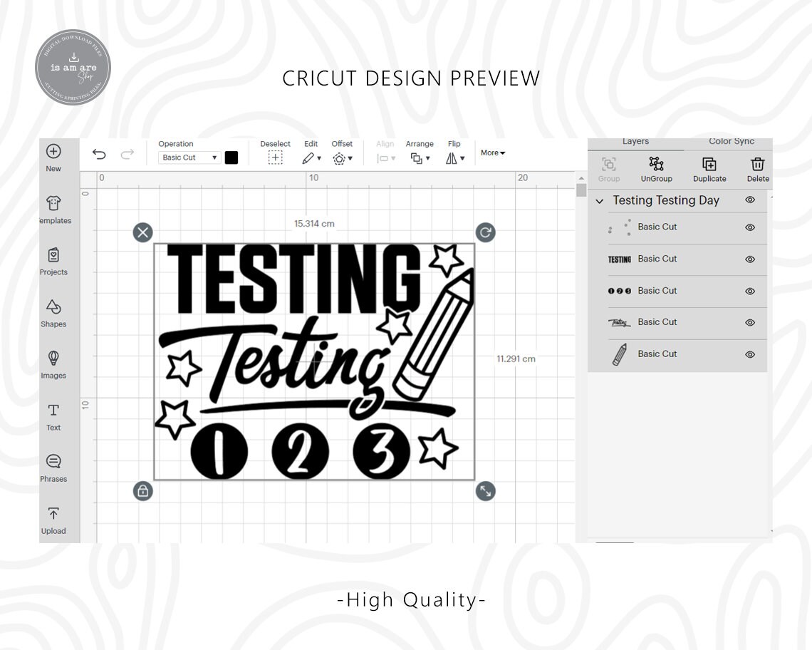This screenshot has height=650, width=812.
Task: Select the Text tool
Action: [53, 416]
